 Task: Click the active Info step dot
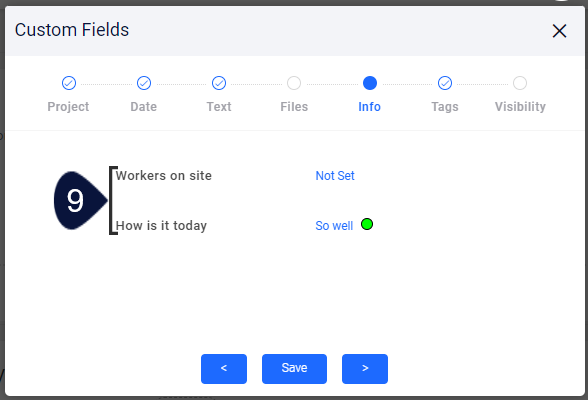370,83
